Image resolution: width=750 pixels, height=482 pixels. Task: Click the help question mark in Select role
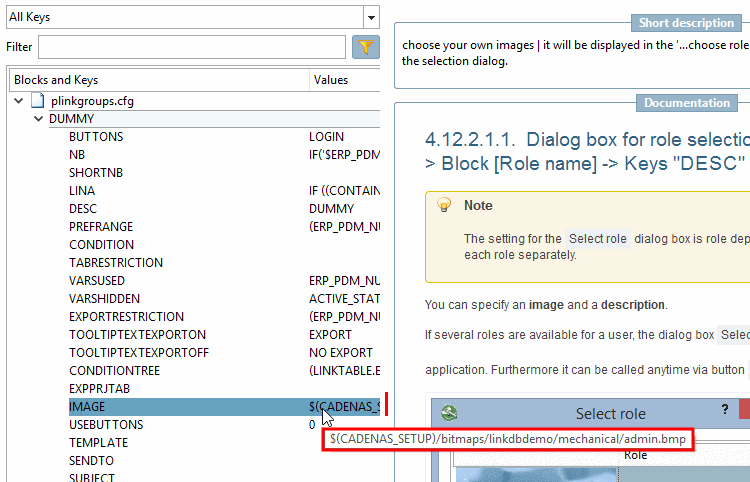725,409
